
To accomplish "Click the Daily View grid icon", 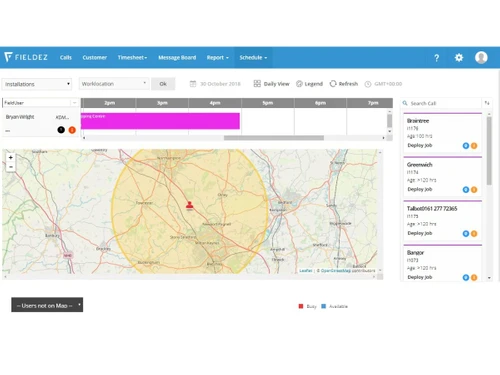I will [x=257, y=84].
